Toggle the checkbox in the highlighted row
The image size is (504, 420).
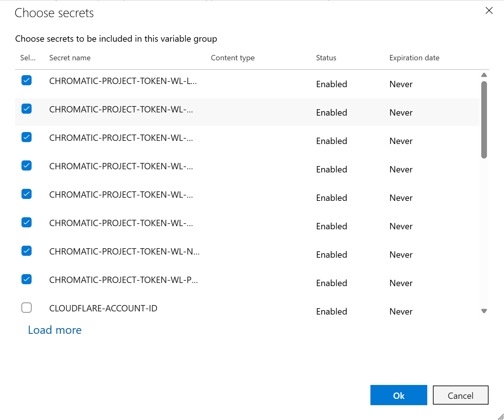point(27,109)
